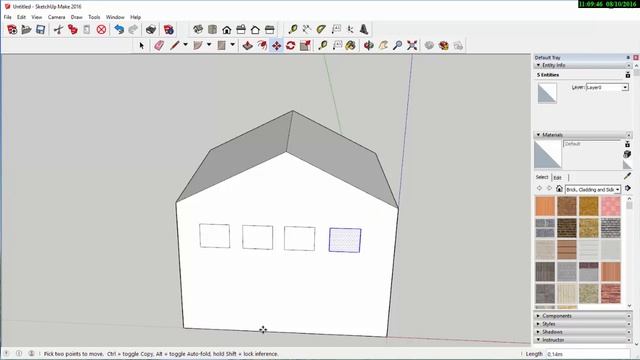Switch to the materials Edit tab
This screenshot has width=640, height=360.
pos(558,178)
